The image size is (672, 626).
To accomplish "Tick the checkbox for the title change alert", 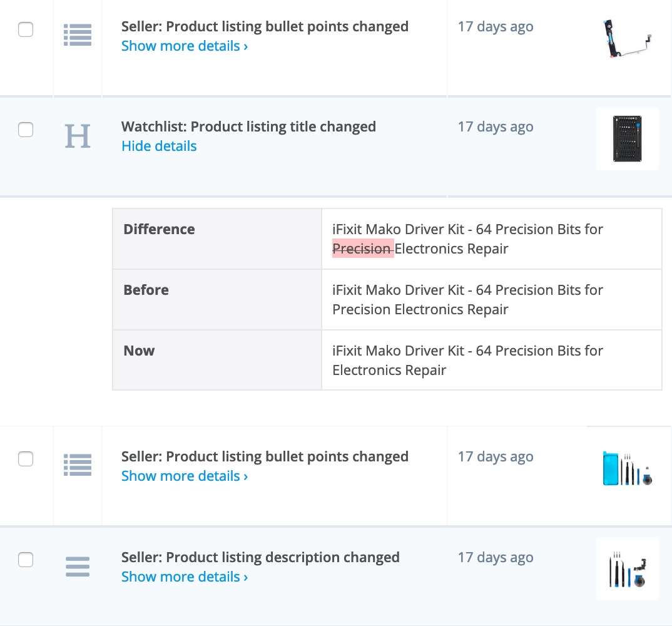I will click(26, 130).
